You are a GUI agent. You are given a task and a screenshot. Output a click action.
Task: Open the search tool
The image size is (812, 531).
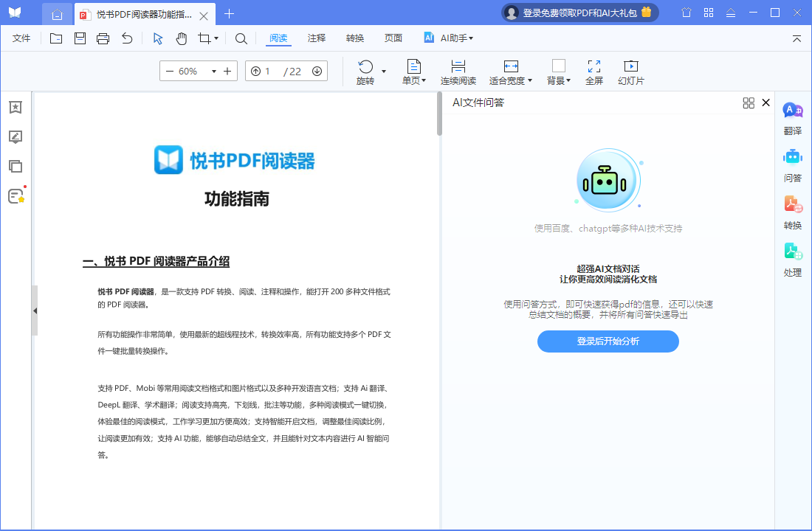241,38
